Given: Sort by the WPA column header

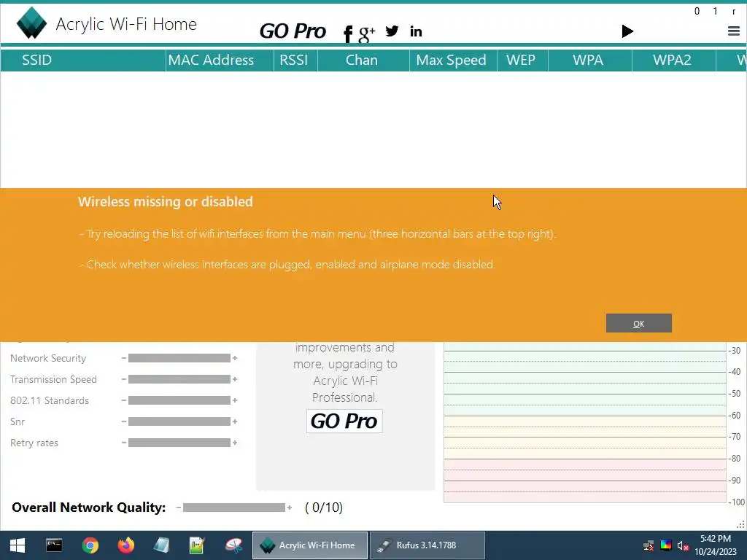Looking at the screenshot, I should tap(589, 60).
